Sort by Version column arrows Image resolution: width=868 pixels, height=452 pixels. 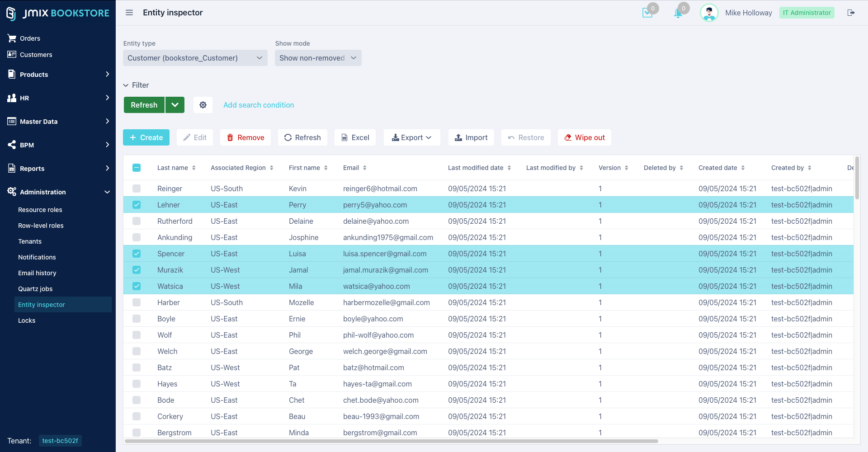[x=627, y=168]
